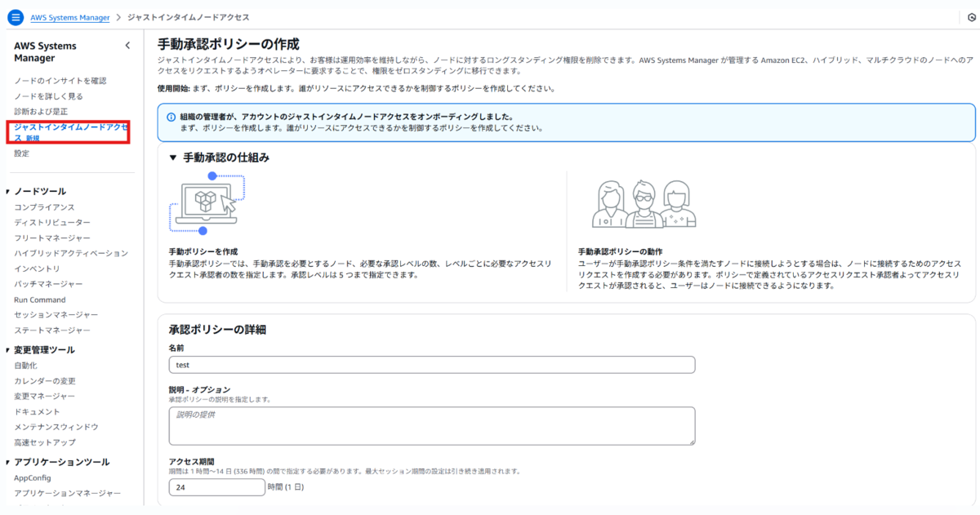Screen dimensions: 980x515
Task: Select ジャストインタイムノードアクセス in the sidebar
Action: click(x=71, y=132)
